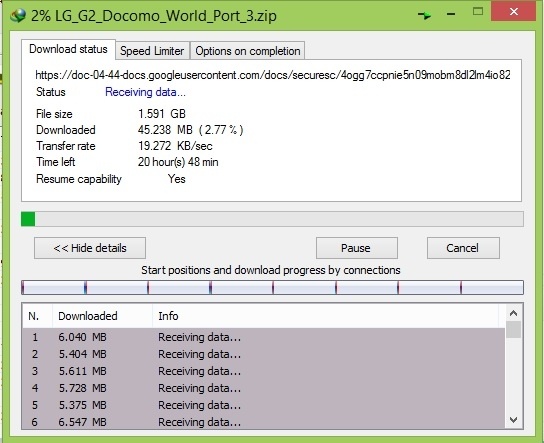Collapse details with Hide details button
The image size is (544, 443).
90,248
